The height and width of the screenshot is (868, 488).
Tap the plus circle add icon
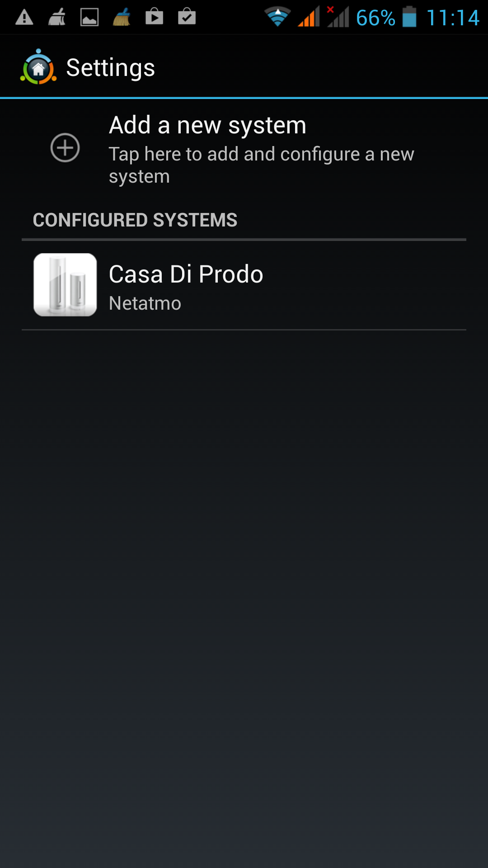point(65,147)
